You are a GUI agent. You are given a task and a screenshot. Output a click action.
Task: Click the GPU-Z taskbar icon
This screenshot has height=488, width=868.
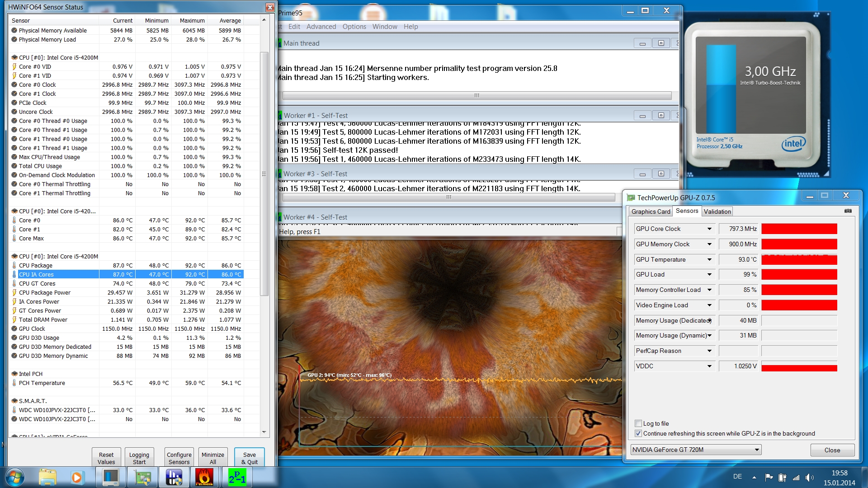(x=142, y=477)
